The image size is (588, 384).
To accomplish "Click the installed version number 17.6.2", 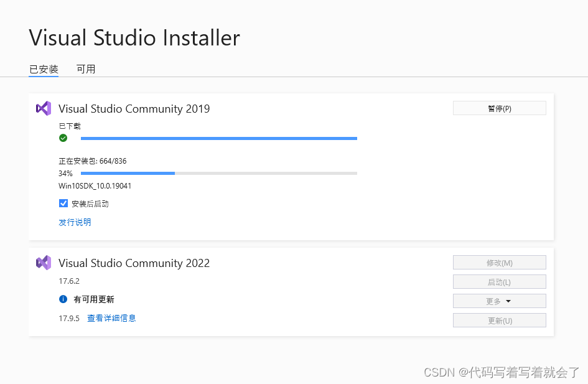I will (x=69, y=281).
